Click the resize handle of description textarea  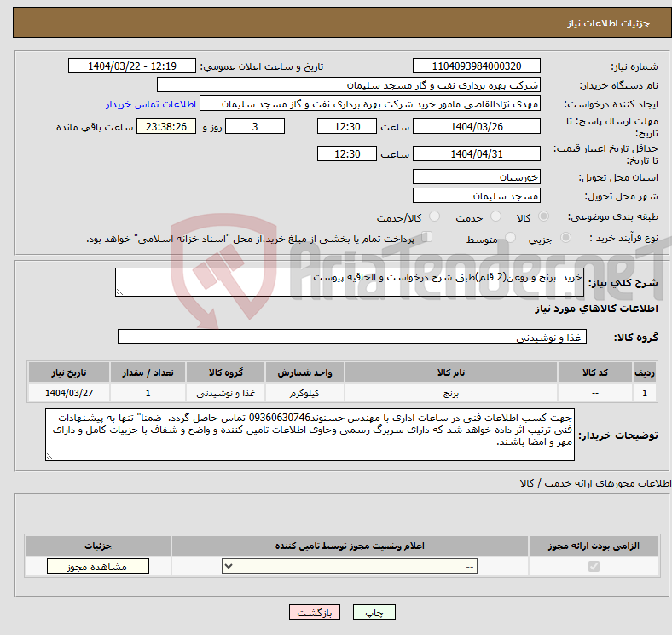pyautogui.click(x=119, y=292)
